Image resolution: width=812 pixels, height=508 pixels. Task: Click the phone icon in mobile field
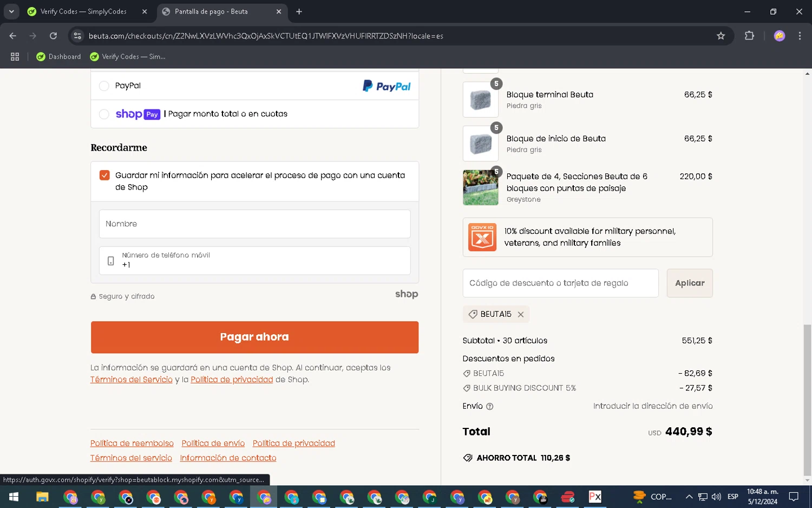coord(110,261)
